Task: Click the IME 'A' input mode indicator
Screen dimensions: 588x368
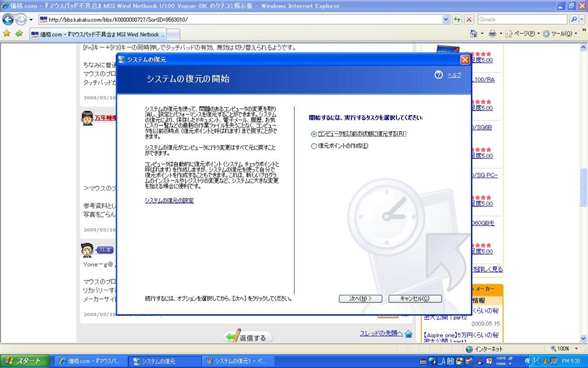Action: pos(442,361)
